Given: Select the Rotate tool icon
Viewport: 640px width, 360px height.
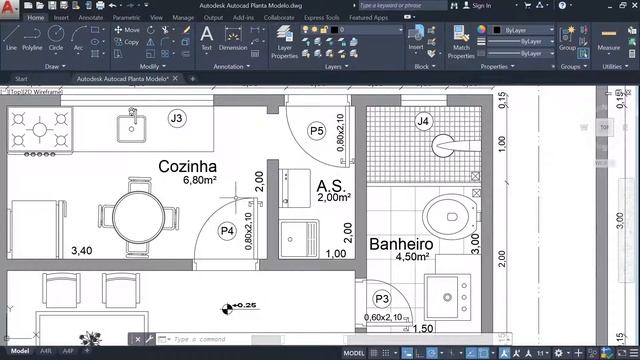Looking at the screenshot, I should (151, 30).
